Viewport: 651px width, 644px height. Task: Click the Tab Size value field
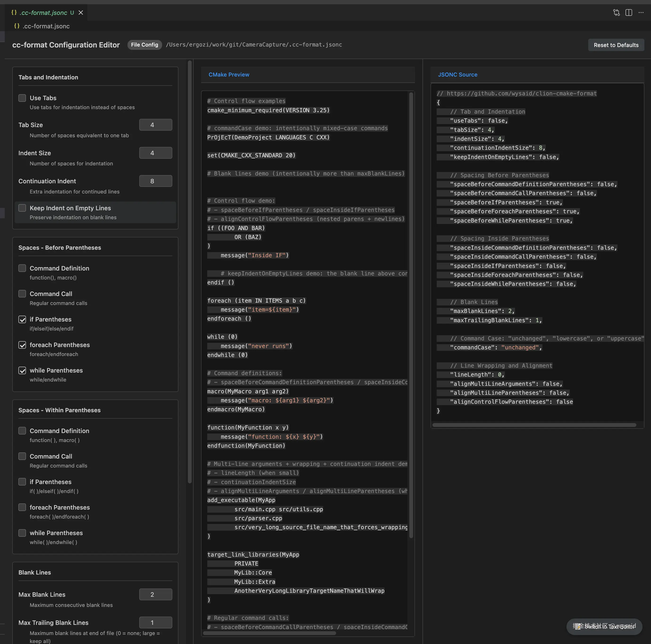(x=155, y=125)
